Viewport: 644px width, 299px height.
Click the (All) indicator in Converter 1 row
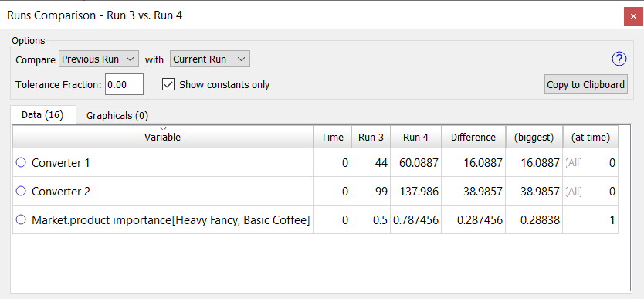[574, 163]
